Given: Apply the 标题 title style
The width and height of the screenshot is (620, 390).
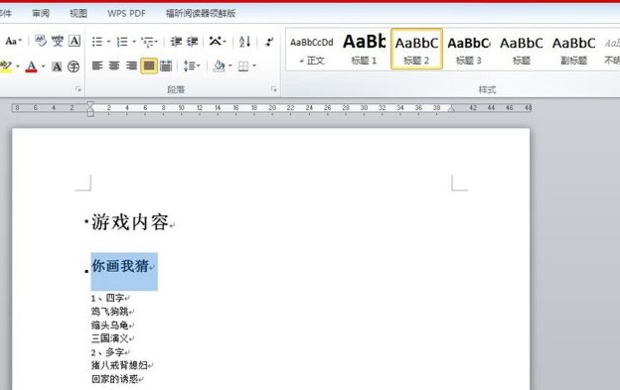Looking at the screenshot, I should (x=521, y=49).
